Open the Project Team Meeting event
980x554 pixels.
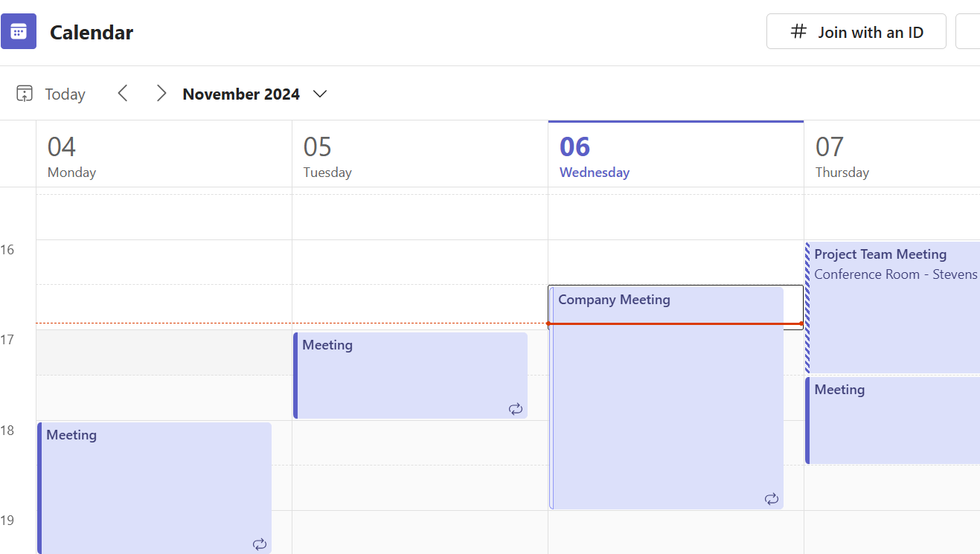point(893,307)
